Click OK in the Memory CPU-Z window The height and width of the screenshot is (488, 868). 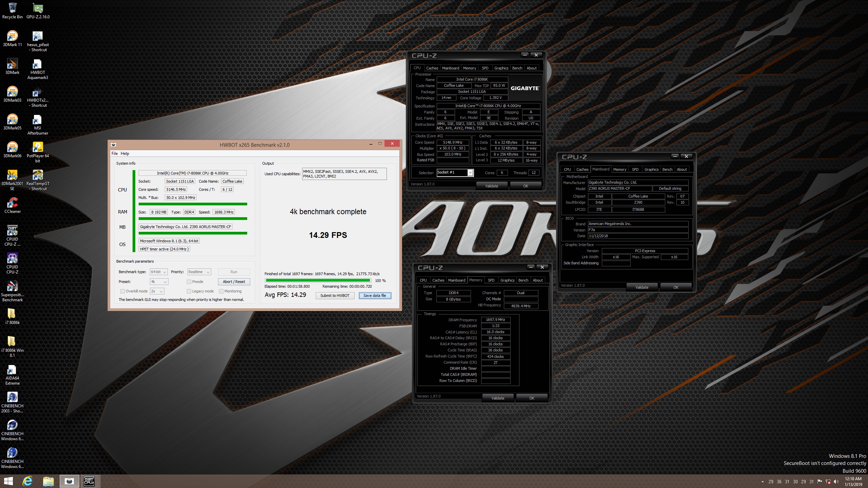point(532,398)
